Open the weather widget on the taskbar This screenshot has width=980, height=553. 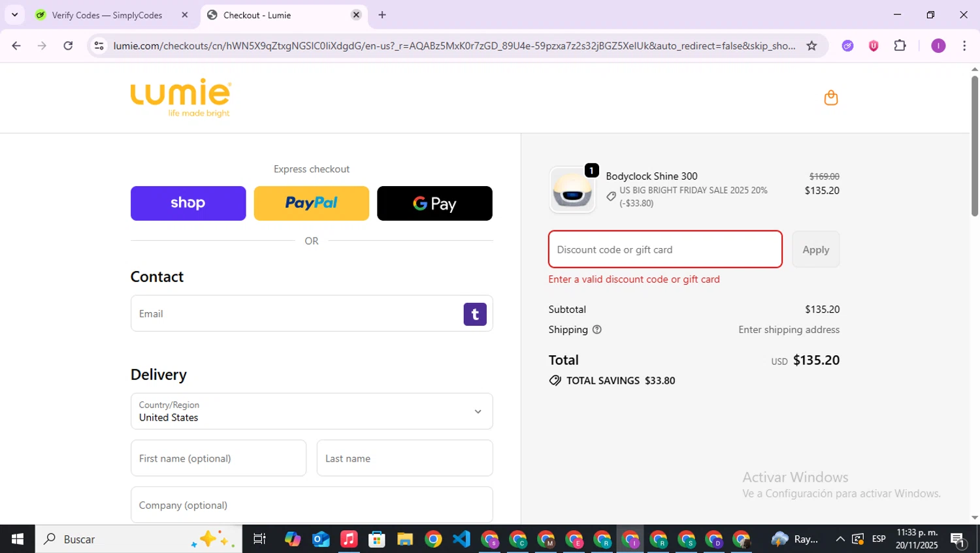click(x=794, y=539)
